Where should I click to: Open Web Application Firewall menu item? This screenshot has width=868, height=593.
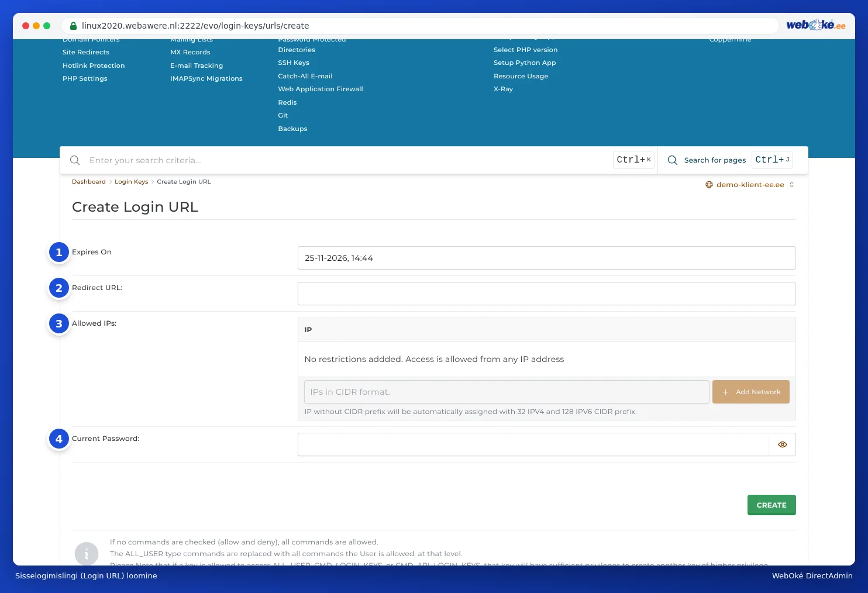(321, 89)
